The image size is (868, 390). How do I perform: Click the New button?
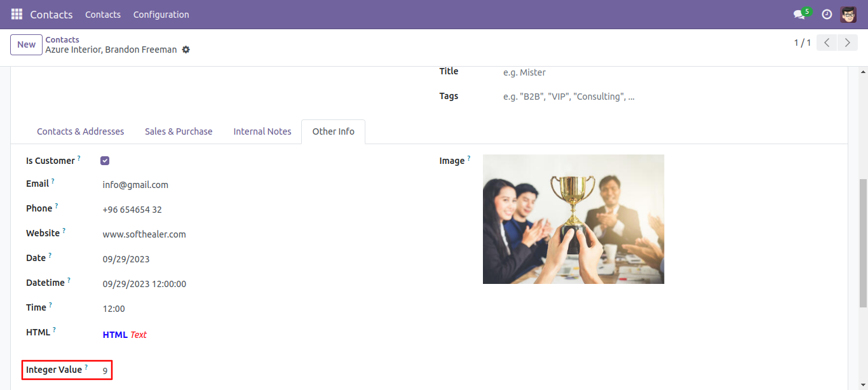[26, 44]
